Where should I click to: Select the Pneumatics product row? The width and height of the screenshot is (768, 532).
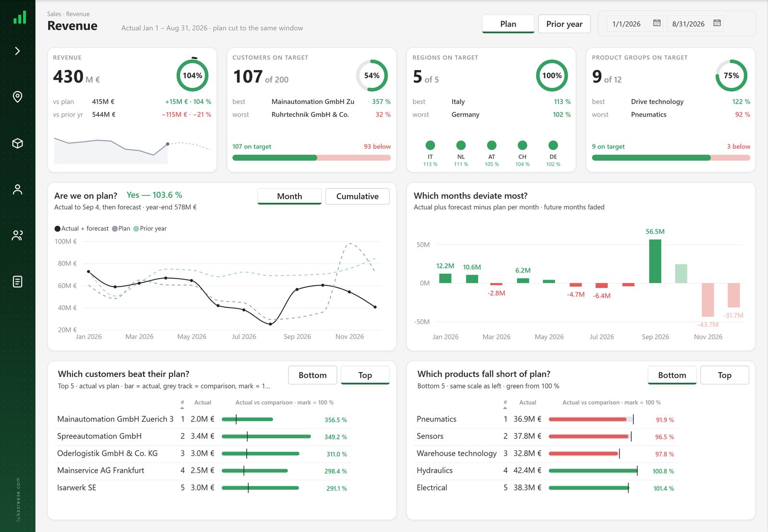click(x=545, y=419)
